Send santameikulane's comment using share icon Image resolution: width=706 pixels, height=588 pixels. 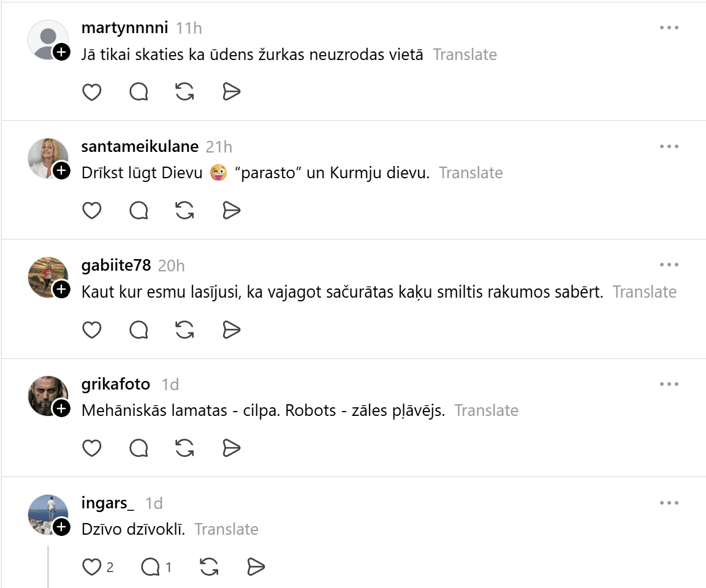(x=231, y=211)
